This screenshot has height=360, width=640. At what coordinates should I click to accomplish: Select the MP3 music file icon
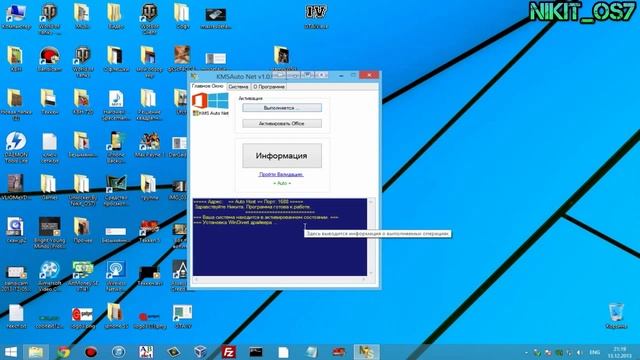pyautogui.click(x=116, y=104)
